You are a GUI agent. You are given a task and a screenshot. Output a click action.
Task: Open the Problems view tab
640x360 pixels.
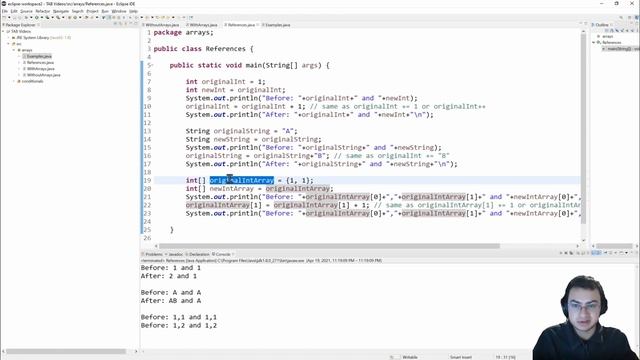coord(153,254)
